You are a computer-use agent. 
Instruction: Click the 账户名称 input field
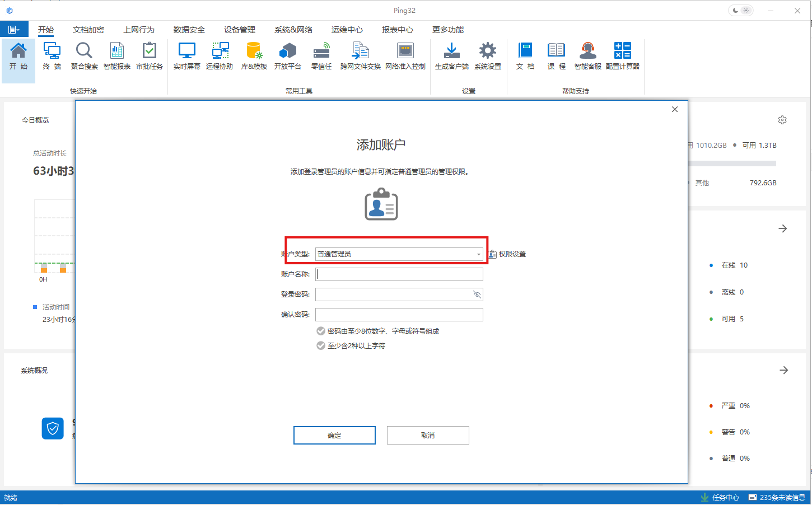pos(399,274)
